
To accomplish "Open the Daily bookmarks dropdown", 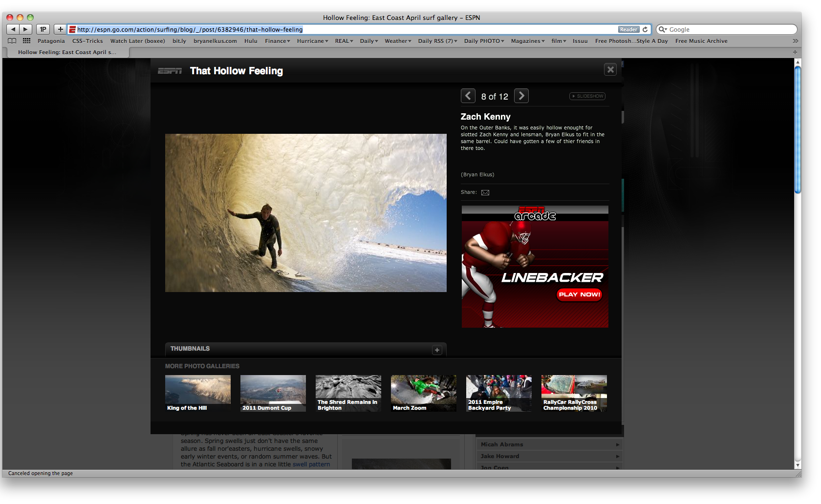I will (x=369, y=41).
